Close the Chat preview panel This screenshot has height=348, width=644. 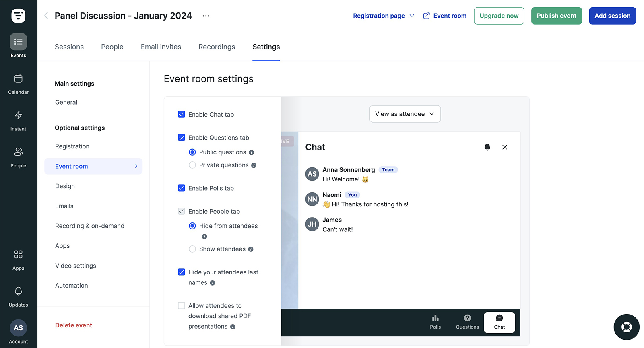tap(504, 147)
